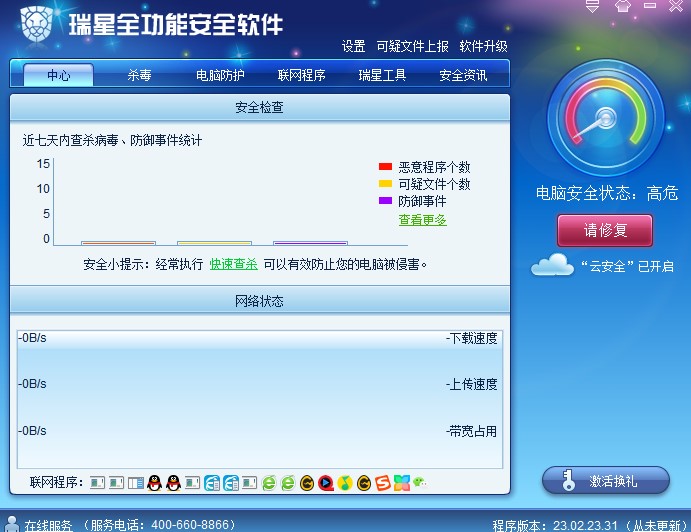The height and width of the screenshot is (532, 691).
Task: Click the Rising lion shield logo
Action: point(38,24)
